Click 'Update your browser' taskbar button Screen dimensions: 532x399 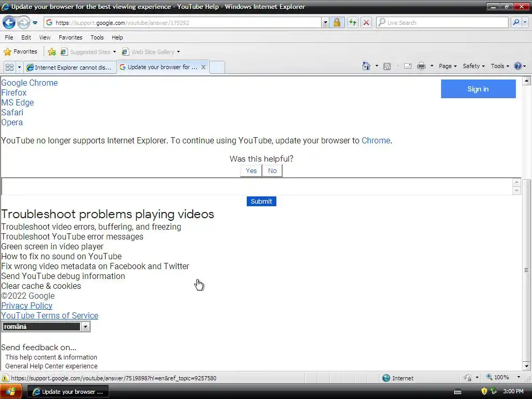coord(68,392)
